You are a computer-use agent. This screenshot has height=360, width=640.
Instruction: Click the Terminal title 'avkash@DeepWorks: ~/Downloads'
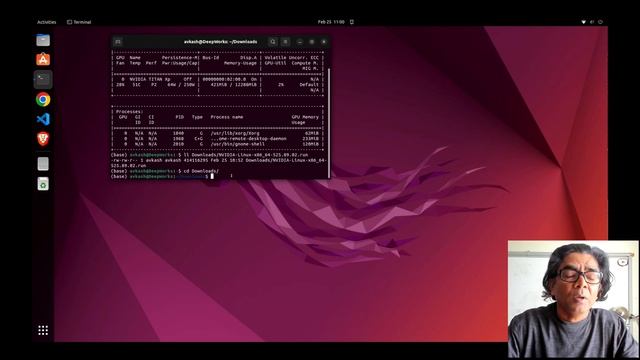(x=220, y=42)
